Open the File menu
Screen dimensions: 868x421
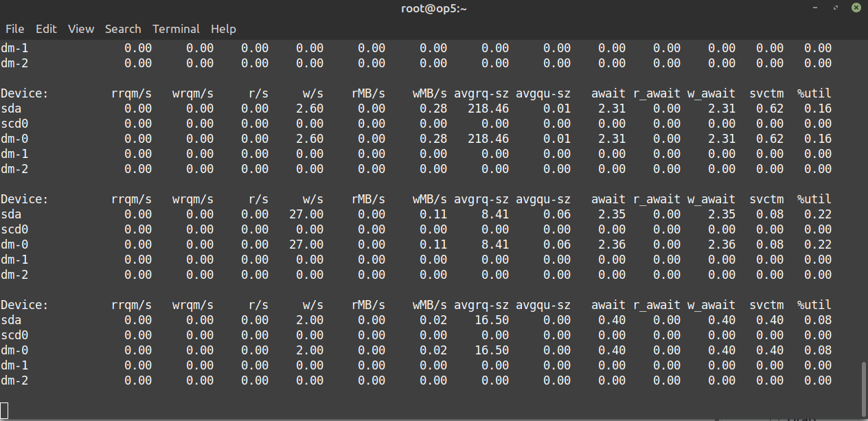14,29
